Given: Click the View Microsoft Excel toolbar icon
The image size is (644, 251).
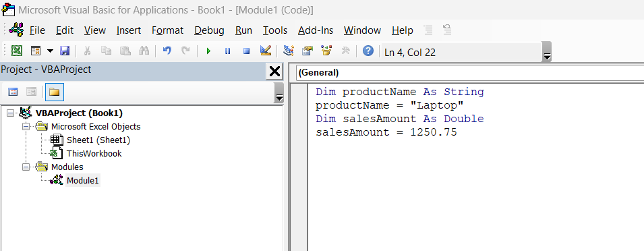Looking at the screenshot, I should 16,51.
